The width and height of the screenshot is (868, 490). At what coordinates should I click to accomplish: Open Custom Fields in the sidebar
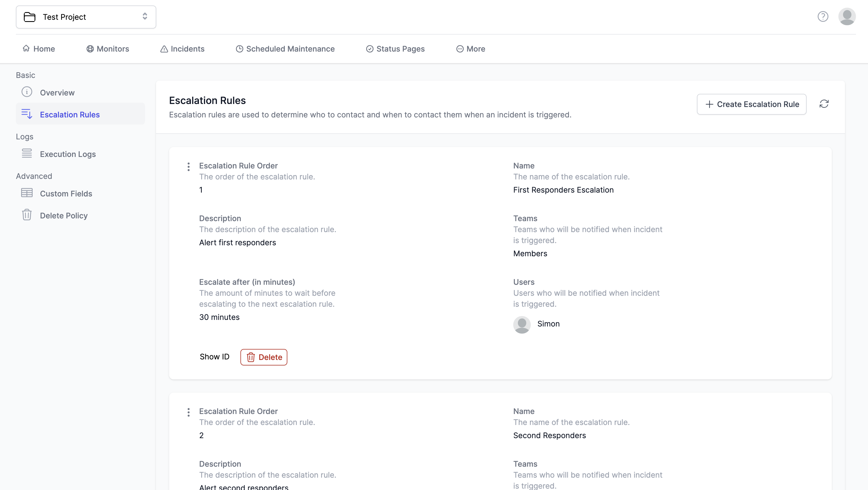[81, 194]
